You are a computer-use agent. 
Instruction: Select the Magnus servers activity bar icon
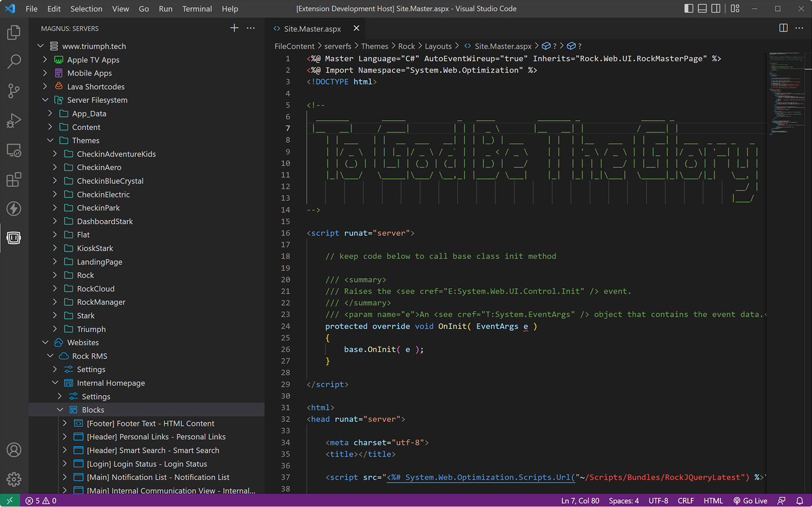pyautogui.click(x=14, y=238)
